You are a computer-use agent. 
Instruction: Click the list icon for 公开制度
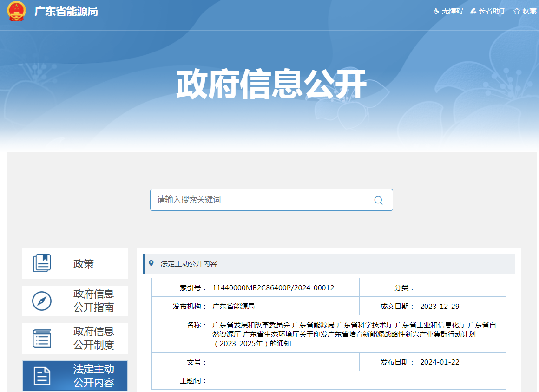(42, 339)
